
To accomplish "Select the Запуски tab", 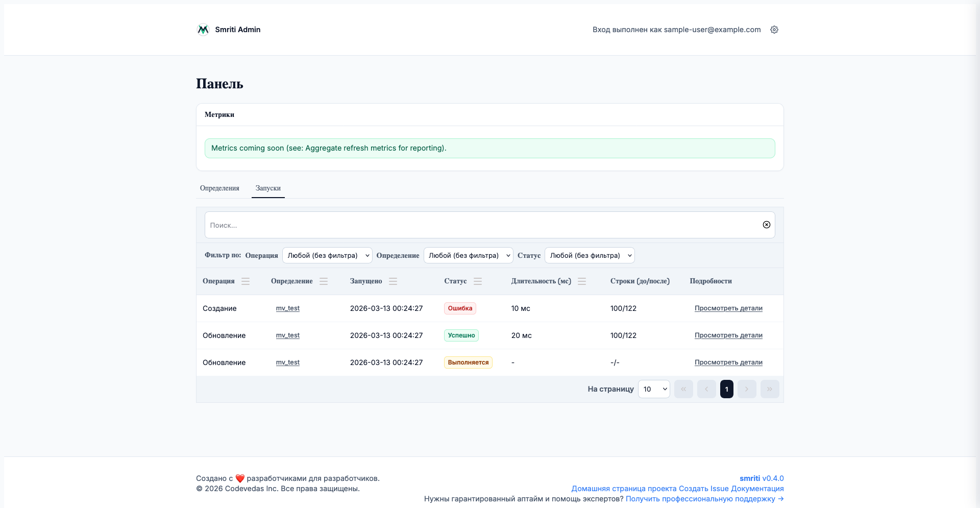I will pos(268,188).
